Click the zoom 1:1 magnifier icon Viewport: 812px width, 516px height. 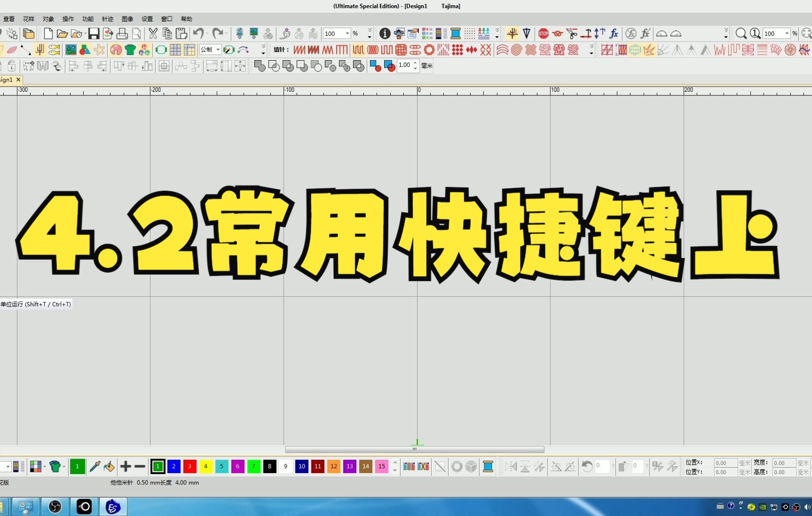tap(755, 33)
